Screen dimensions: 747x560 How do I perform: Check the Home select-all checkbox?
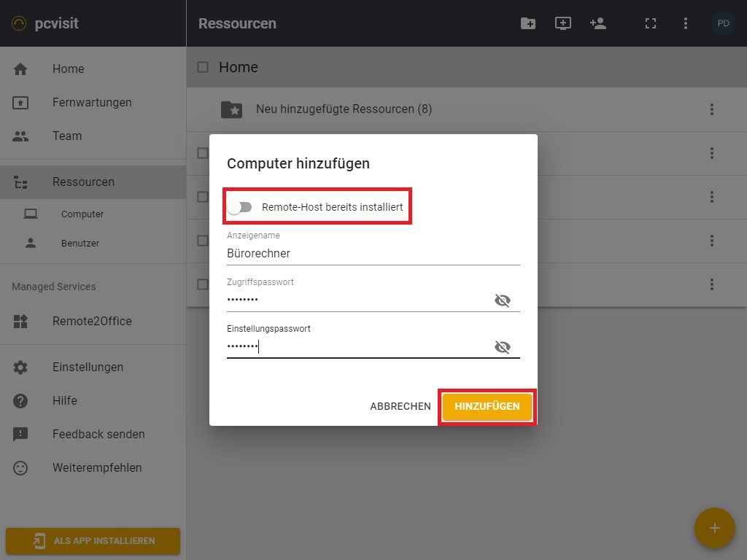tap(203, 67)
